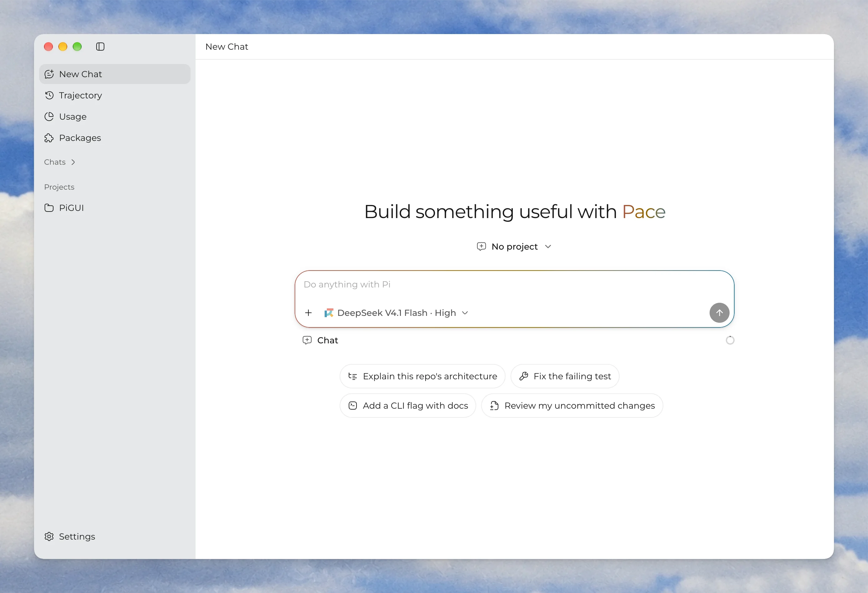Open Settings in the sidebar
The width and height of the screenshot is (868, 593).
[115, 536]
